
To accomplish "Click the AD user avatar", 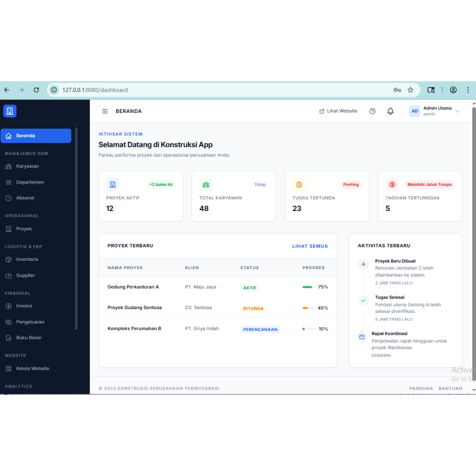I will [x=414, y=111].
